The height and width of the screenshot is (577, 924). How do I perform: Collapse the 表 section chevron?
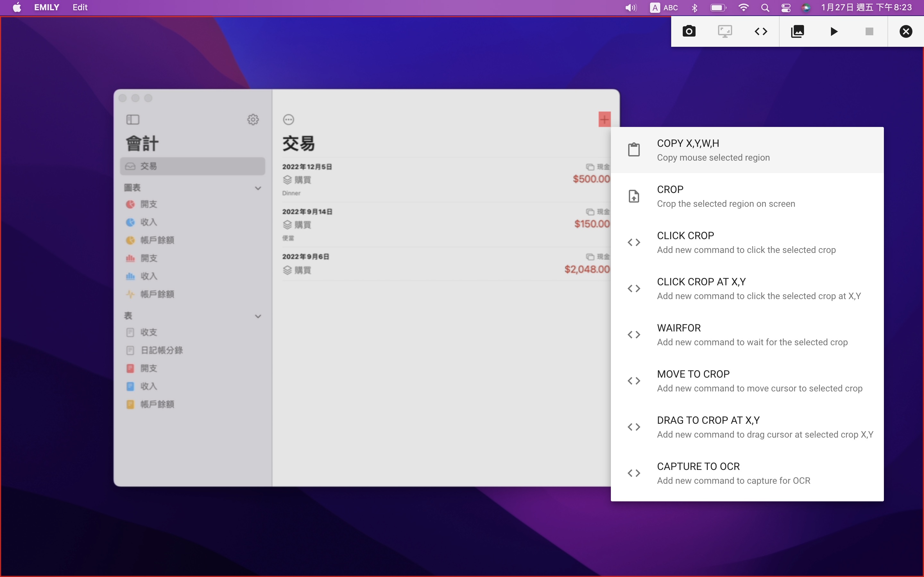[x=258, y=316]
